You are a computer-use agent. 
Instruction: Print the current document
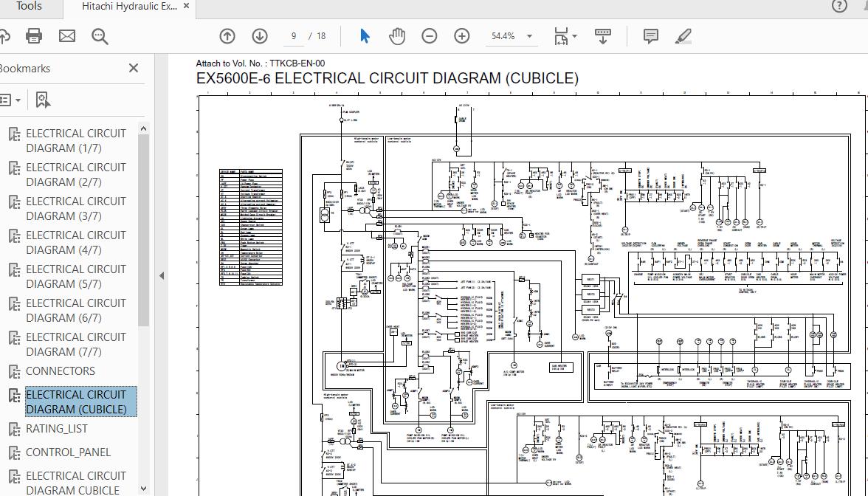pos(33,35)
